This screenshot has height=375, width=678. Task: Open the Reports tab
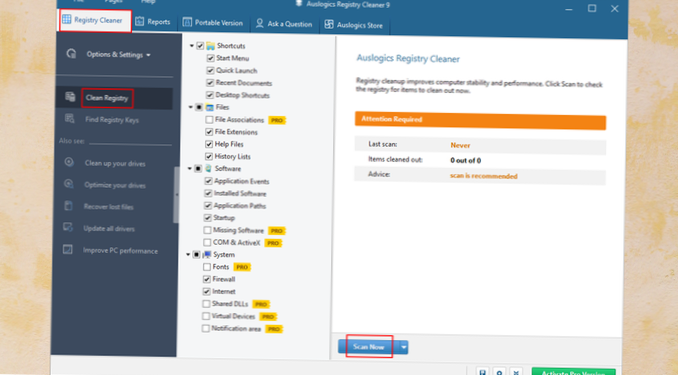[x=153, y=22]
